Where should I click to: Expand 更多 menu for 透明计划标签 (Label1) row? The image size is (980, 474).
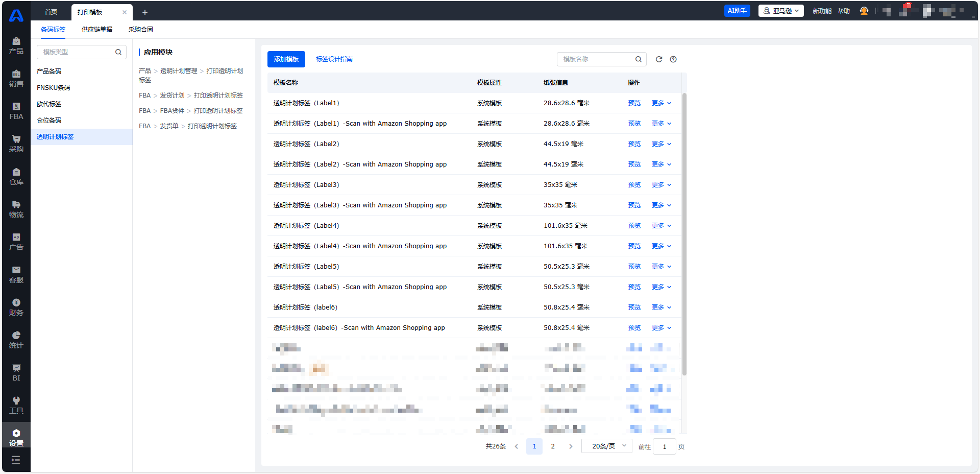661,103
